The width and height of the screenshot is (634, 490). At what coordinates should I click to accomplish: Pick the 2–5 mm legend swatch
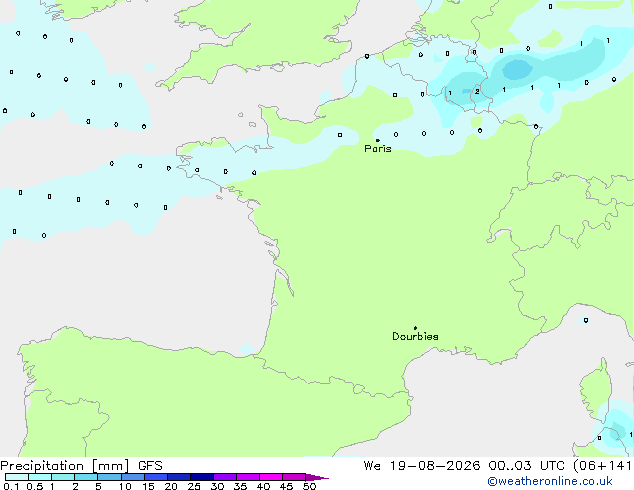(86, 477)
